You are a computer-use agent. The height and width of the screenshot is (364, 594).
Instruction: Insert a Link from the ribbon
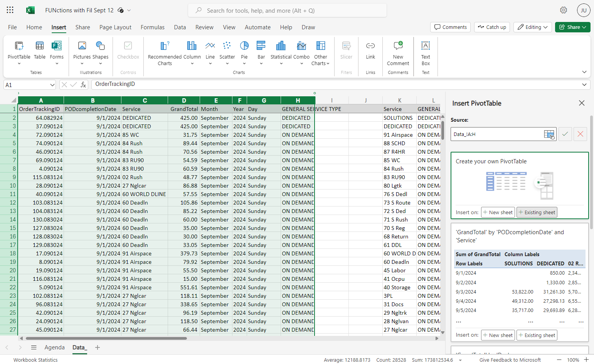pyautogui.click(x=370, y=50)
